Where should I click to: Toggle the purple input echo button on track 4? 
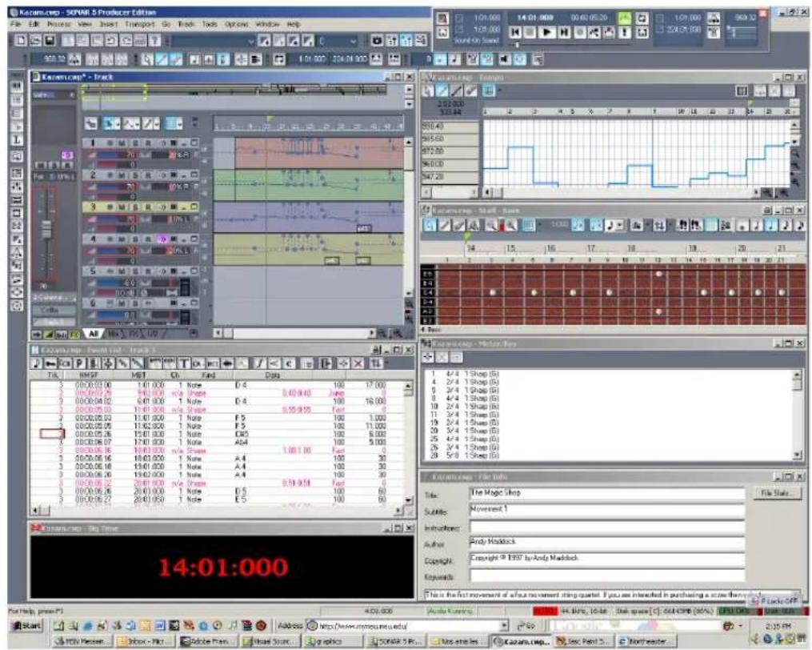[162, 239]
